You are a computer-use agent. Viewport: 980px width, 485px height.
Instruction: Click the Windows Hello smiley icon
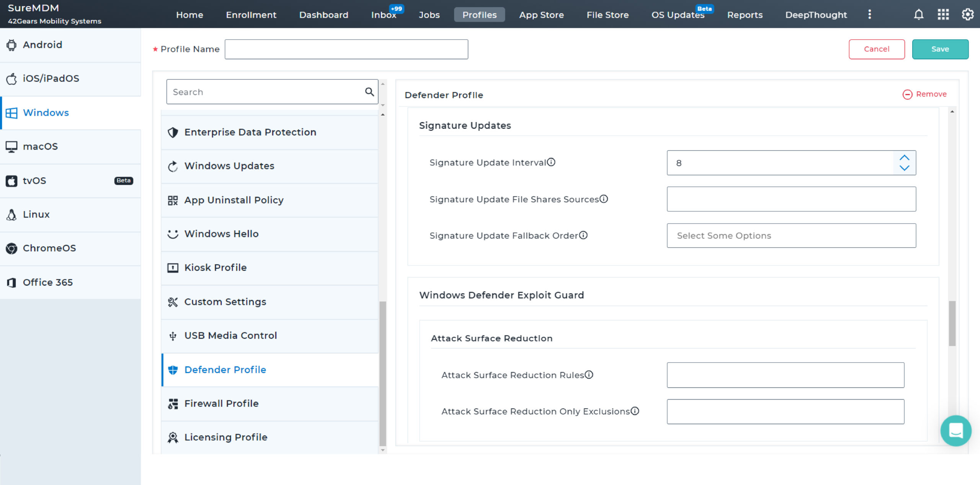tap(173, 234)
